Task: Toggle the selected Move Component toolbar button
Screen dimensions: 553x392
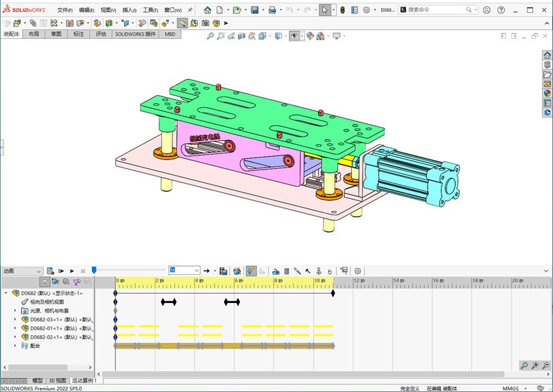Action: pyautogui.click(x=182, y=23)
